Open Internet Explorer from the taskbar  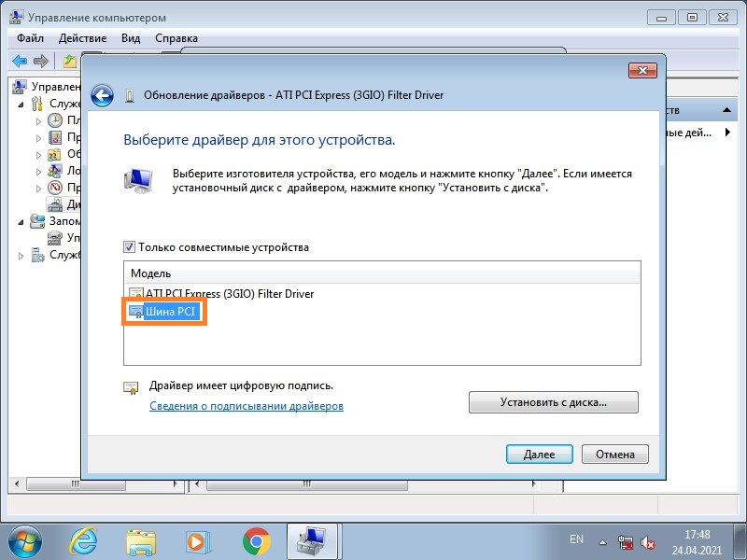tap(85, 539)
